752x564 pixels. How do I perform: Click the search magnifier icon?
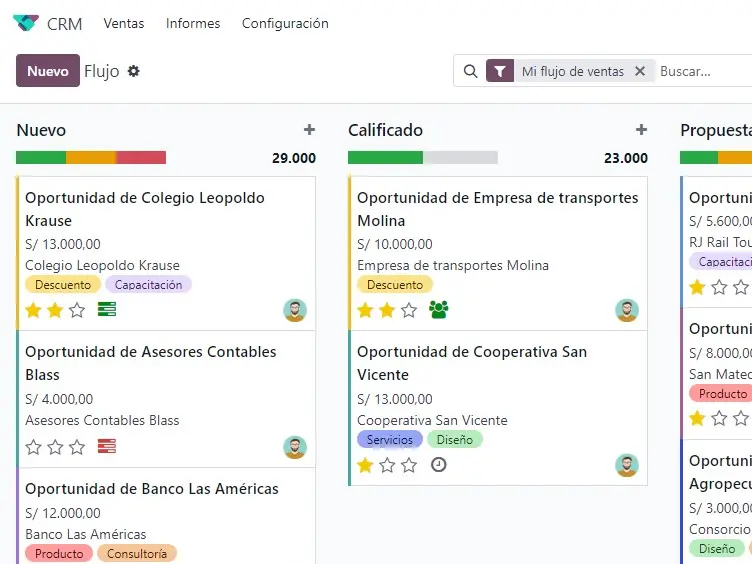tap(470, 71)
